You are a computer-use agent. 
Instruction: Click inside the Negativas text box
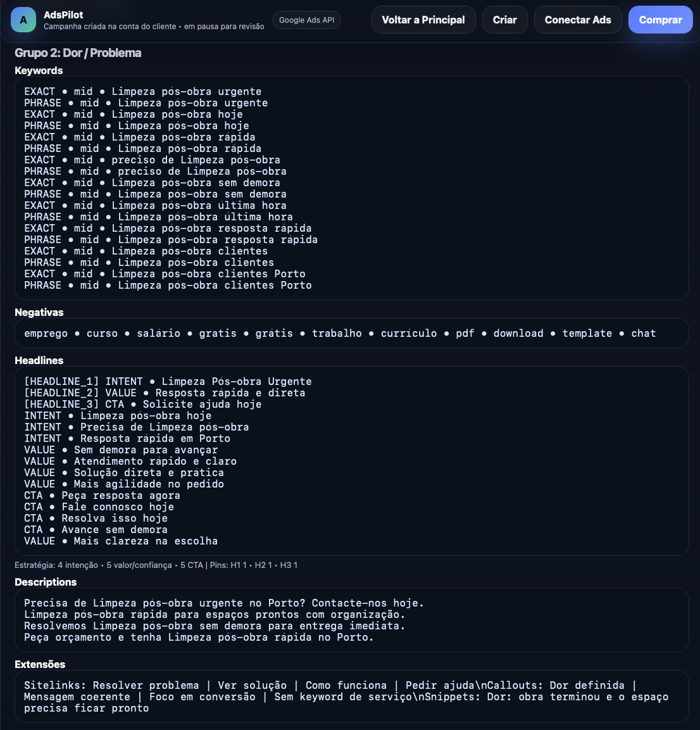tap(351, 333)
